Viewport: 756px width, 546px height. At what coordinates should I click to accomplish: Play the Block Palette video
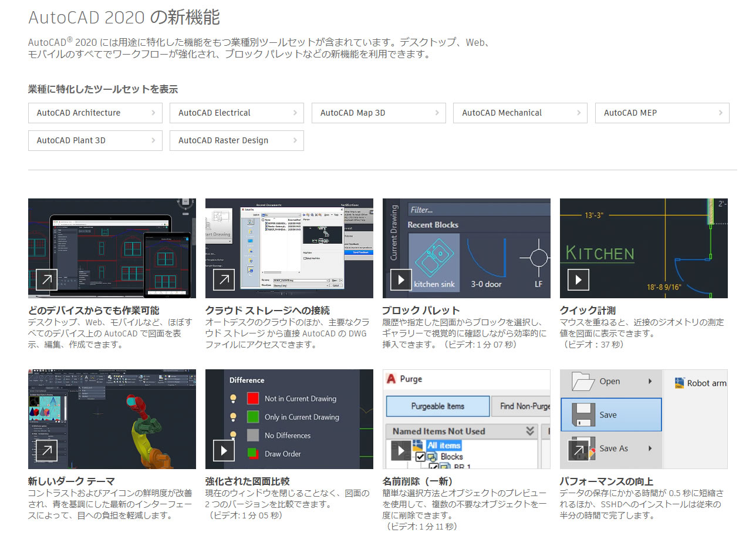[x=401, y=279]
